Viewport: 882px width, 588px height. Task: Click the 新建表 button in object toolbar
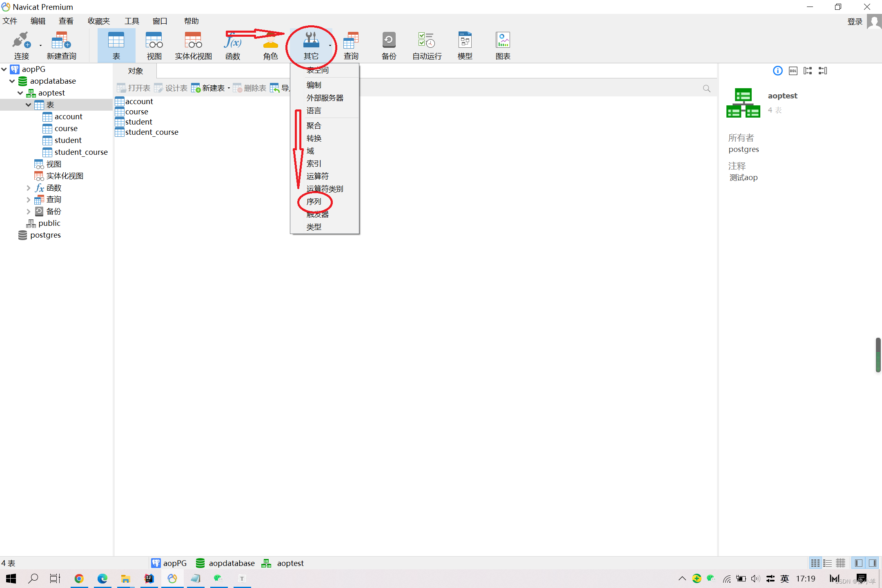[208, 88]
